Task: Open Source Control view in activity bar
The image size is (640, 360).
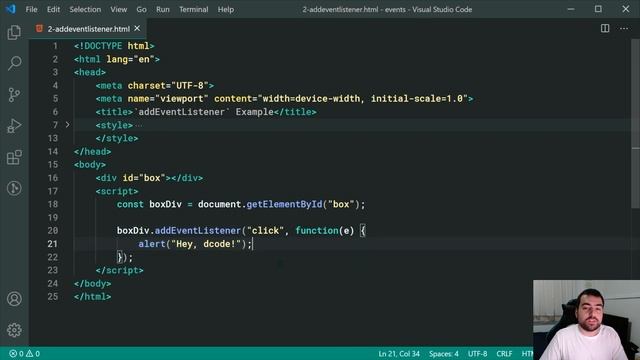Action: [x=14, y=95]
